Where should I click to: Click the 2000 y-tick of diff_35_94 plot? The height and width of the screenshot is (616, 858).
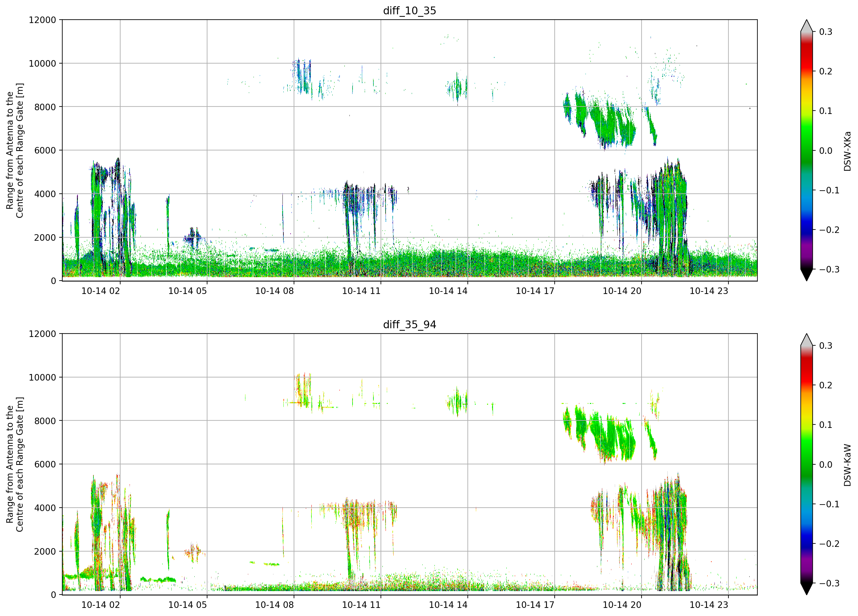point(45,552)
